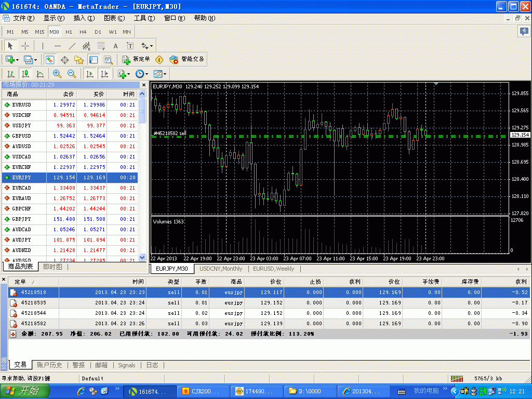Screen dimensions: 532x399
Task: Open the 显示(V) menu
Action: [54, 18]
